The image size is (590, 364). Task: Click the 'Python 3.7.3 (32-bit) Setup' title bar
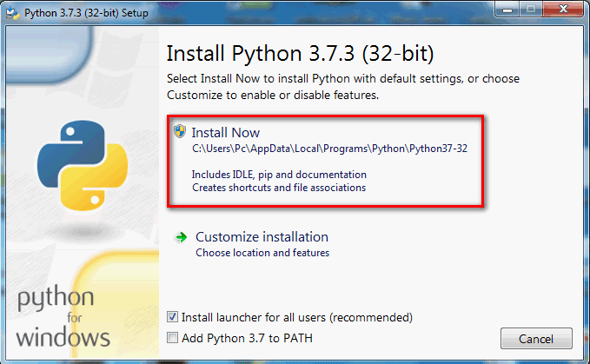(86, 13)
